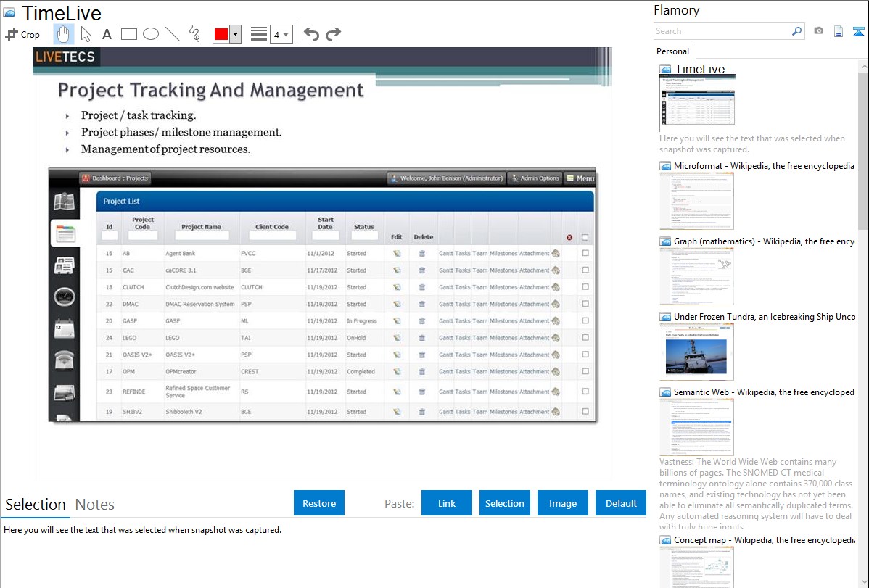This screenshot has width=869, height=588.
Task: Paste as Link button
Action: tap(447, 503)
